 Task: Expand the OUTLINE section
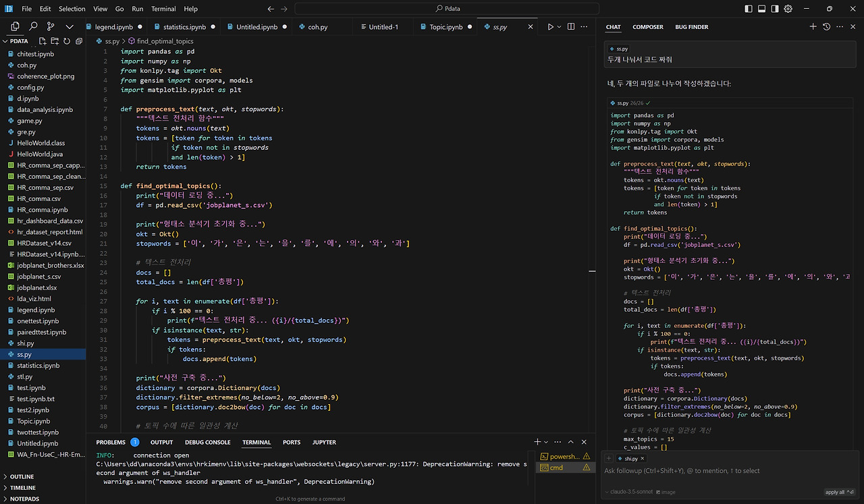[22, 476]
